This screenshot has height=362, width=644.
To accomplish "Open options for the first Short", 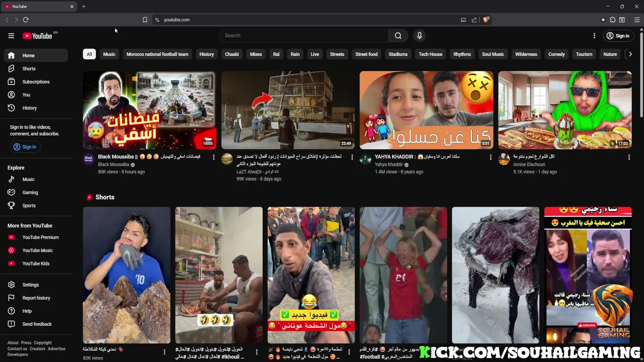I will (x=164, y=352).
